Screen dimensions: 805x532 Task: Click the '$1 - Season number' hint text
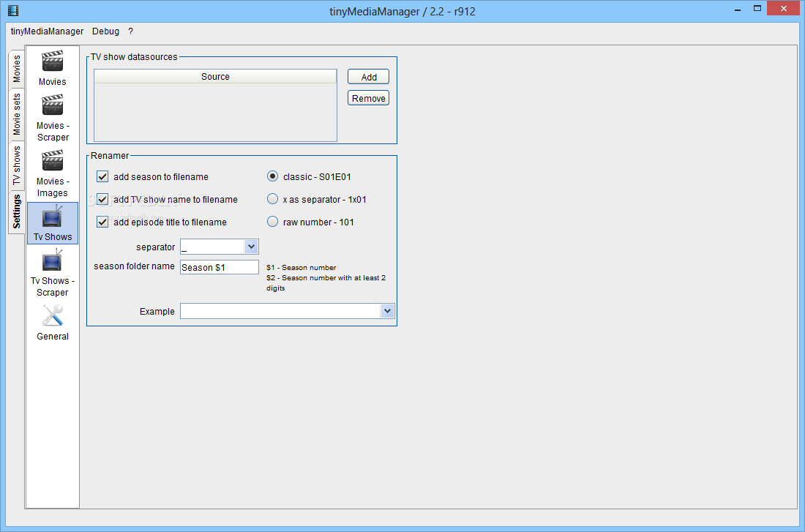[302, 268]
